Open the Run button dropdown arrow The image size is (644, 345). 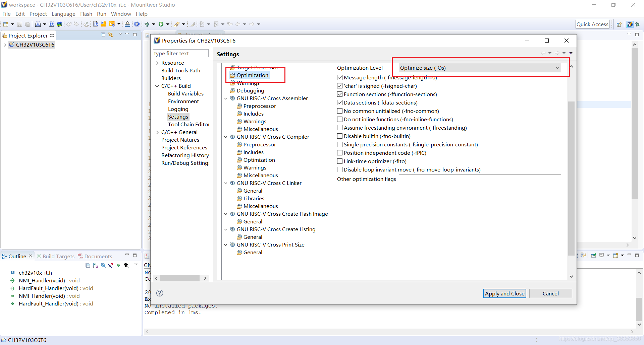click(168, 24)
